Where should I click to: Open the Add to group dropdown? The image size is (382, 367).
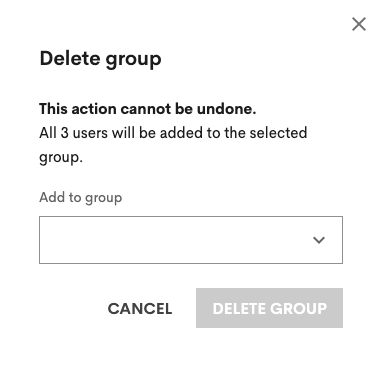pos(191,240)
